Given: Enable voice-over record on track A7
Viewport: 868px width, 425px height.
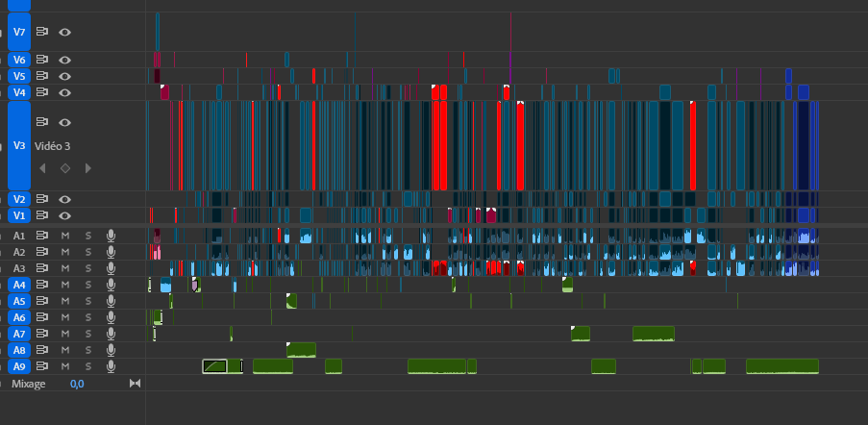Looking at the screenshot, I should click(111, 334).
